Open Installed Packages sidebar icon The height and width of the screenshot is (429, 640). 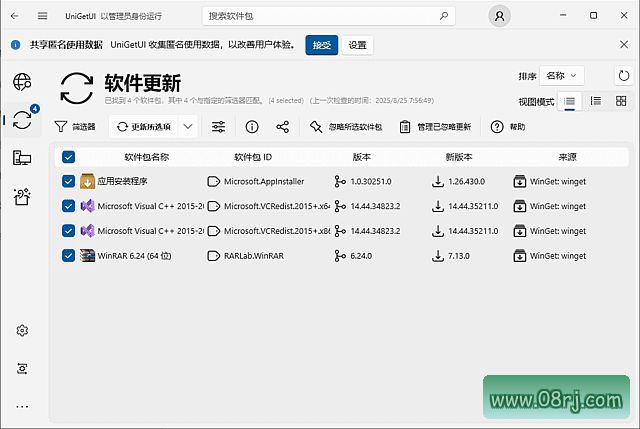22,158
